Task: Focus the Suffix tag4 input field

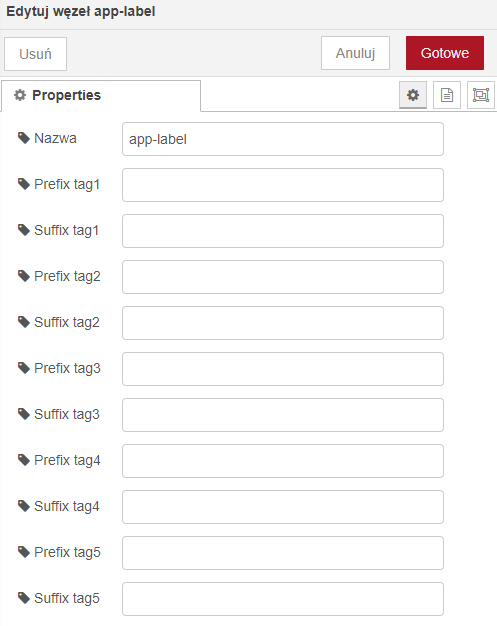Action: coord(283,507)
